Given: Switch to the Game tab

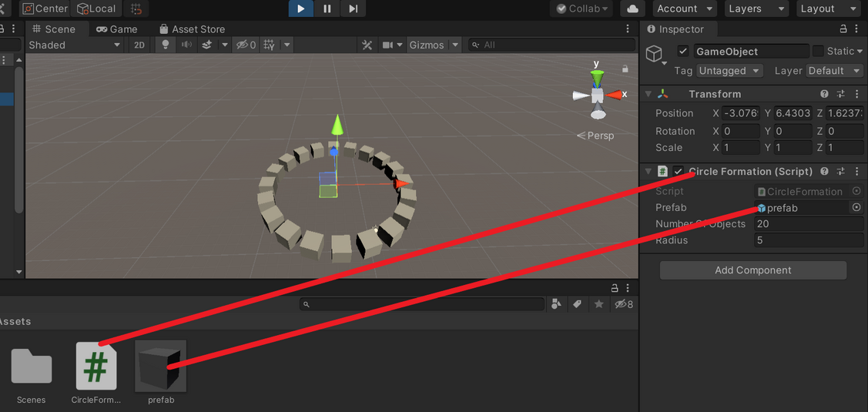Looking at the screenshot, I should (117, 29).
